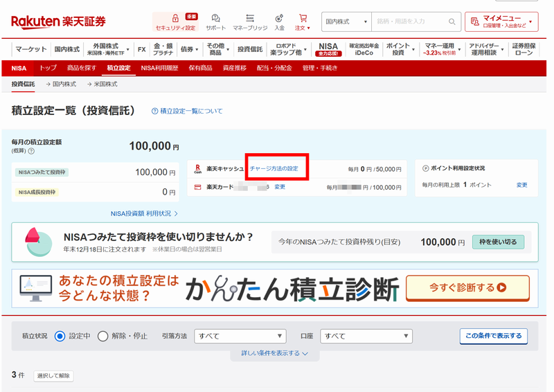The width and height of the screenshot is (554, 392).
Task: Open the 口座 dropdown
Action: click(366, 336)
